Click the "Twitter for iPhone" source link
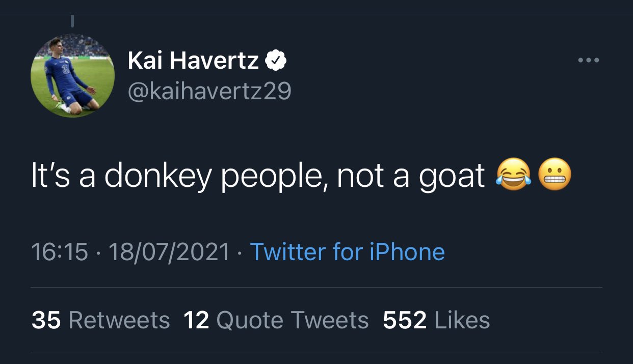 coord(347,252)
